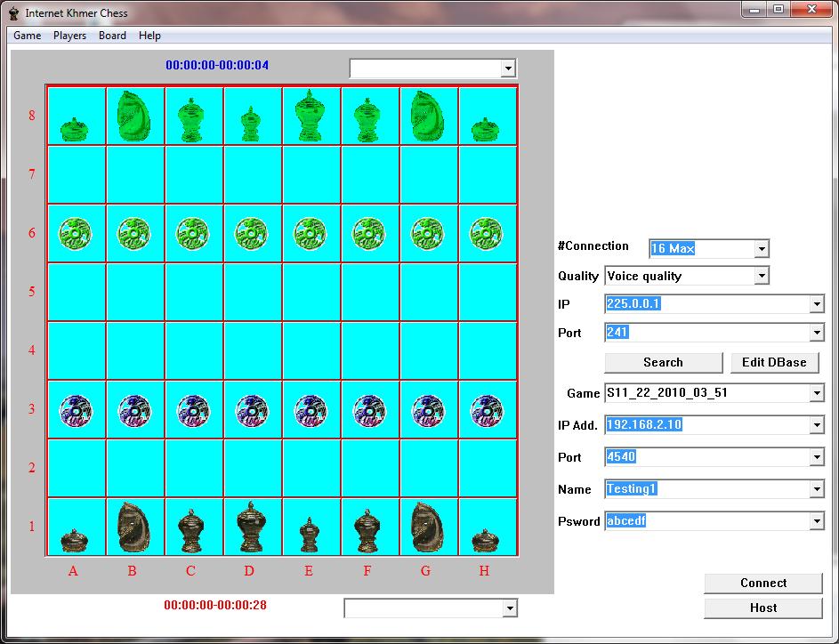Click the Edit DBase button
839x644 pixels.
[x=774, y=363]
